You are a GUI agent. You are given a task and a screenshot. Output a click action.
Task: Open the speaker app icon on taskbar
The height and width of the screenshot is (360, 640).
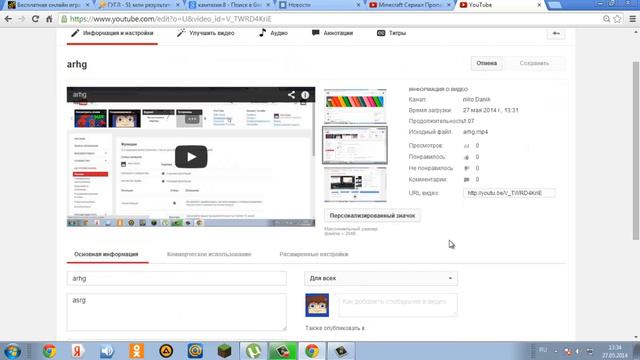click(107, 351)
